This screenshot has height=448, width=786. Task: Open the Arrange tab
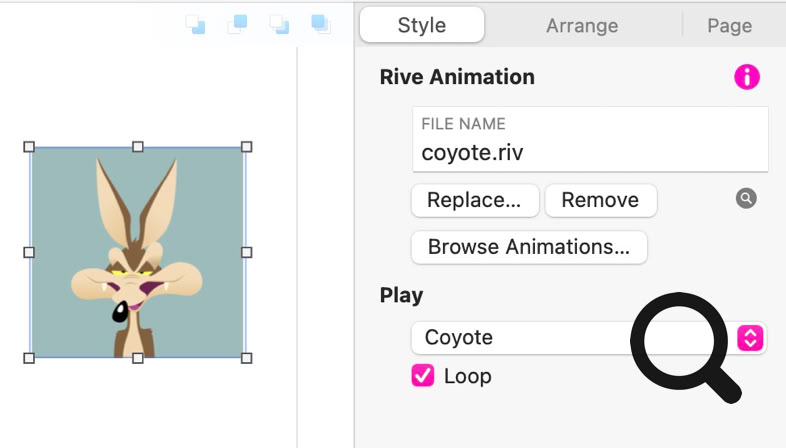click(582, 26)
